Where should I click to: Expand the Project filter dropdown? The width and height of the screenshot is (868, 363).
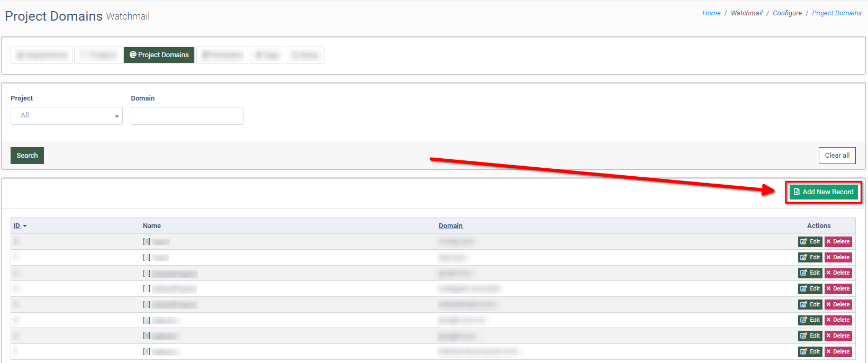67,116
